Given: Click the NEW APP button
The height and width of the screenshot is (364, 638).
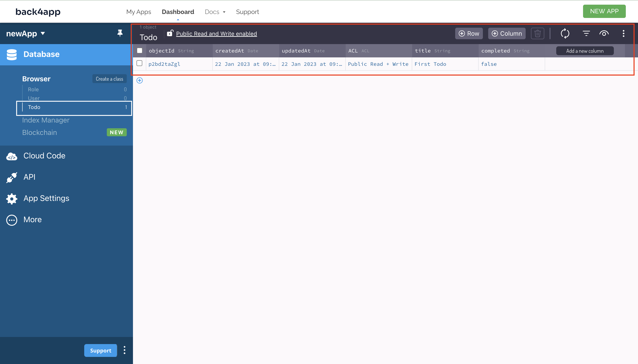Looking at the screenshot, I should (604, 11).
